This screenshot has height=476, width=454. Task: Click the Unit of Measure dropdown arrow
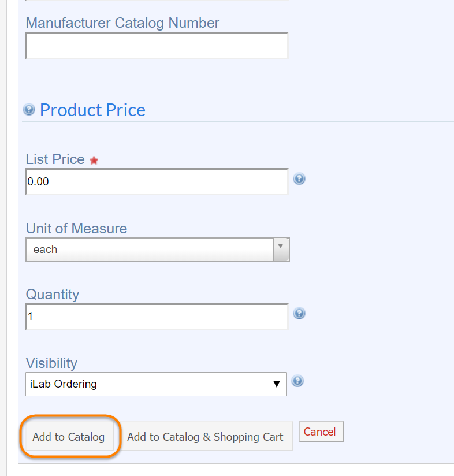click(x=281, y=249)
